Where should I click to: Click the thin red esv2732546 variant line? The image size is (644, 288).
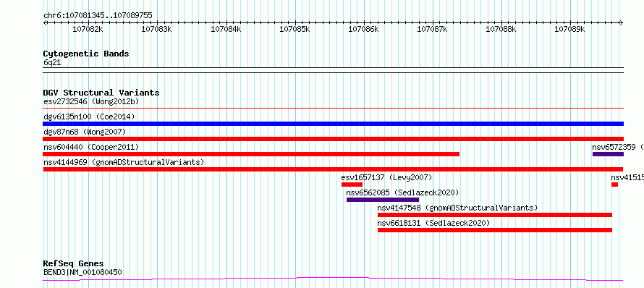[x=333, y=109]
